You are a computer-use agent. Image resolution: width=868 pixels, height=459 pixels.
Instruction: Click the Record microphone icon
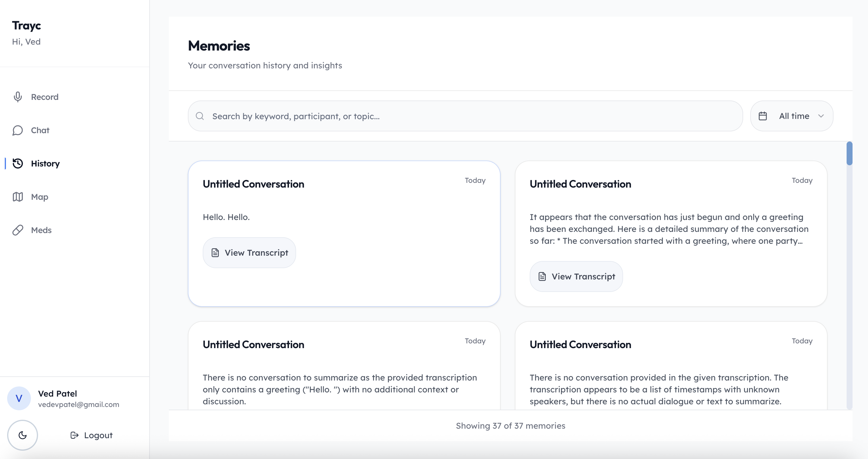[18, 97]
